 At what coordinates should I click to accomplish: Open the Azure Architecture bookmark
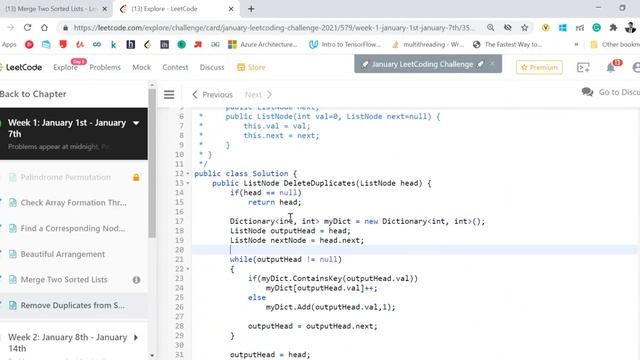coord(263,44)
